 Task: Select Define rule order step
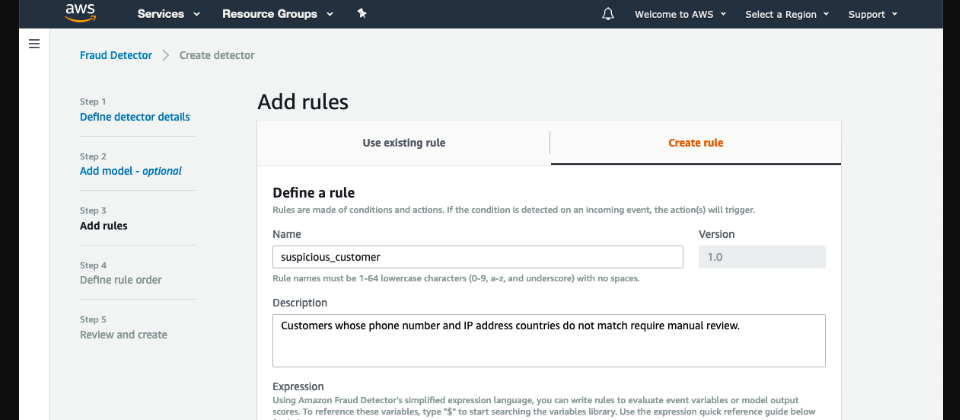121,280
